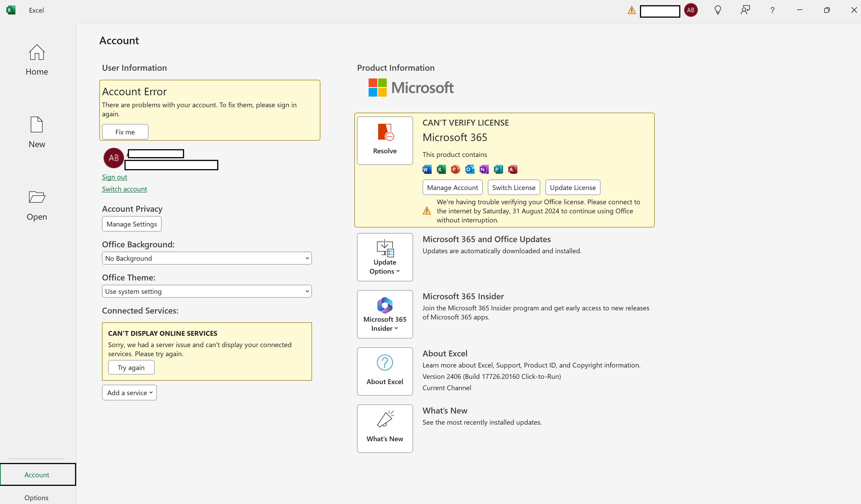Viewport: 861px width, 504px height.
Task: Click the What's New megaphone icon
Action: tap(385, 419)
